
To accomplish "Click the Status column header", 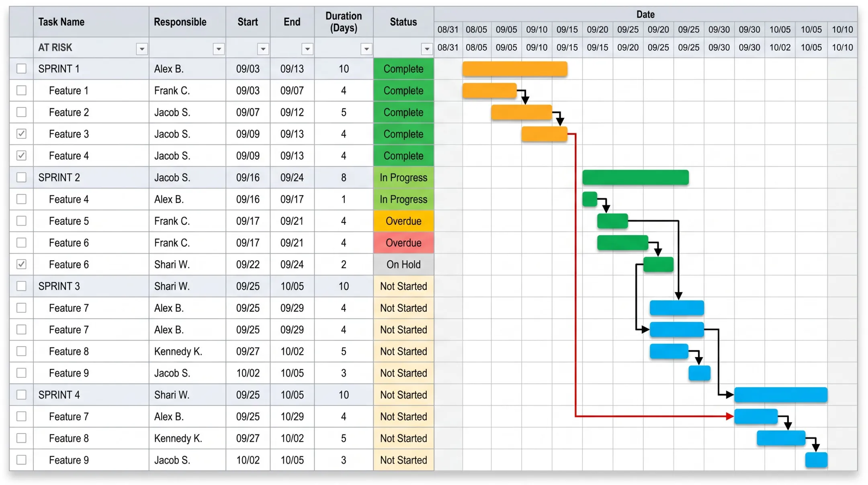I will (403, 22).
